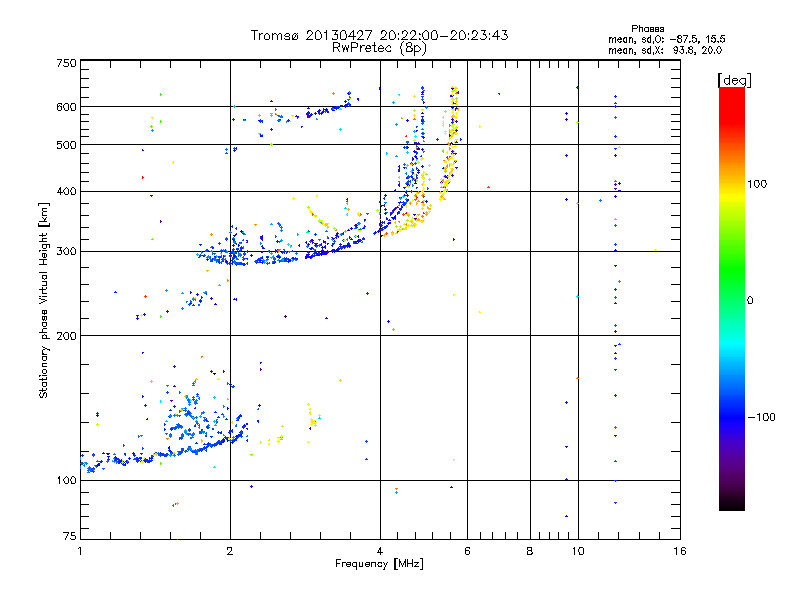
Task: Click the y-axis tick label '400'
Action: click(66, 191)
